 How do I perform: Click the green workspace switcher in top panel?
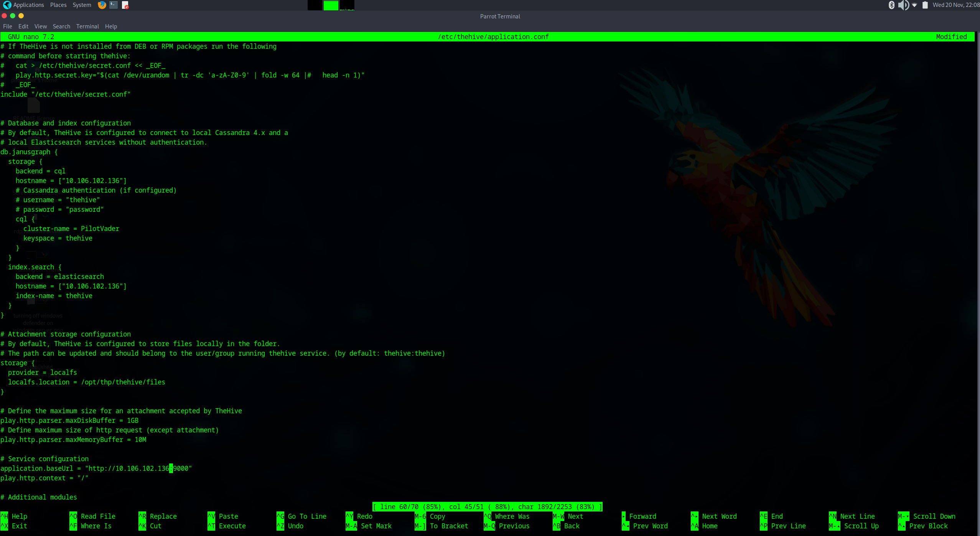click(331, 5)
